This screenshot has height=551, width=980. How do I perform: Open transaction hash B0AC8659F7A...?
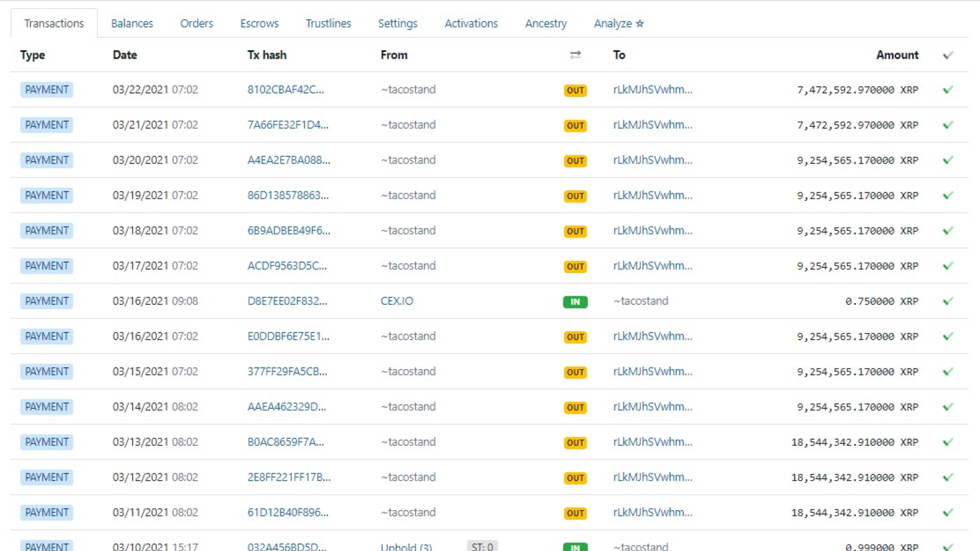coord(285,442)
